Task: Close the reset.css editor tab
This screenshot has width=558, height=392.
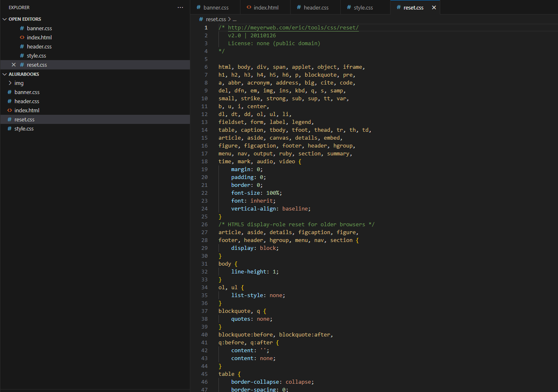Action: pos(434,7)
